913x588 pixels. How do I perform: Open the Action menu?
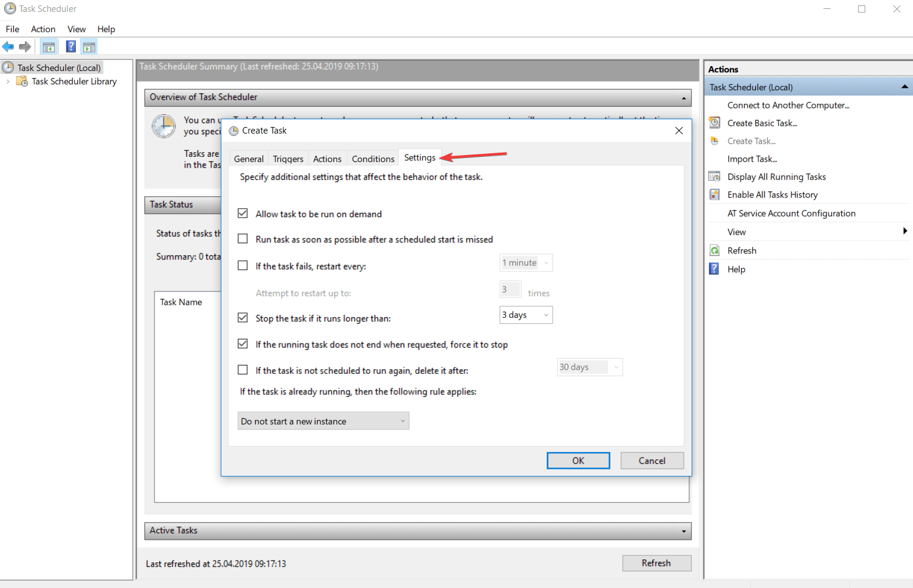(42, 29)
